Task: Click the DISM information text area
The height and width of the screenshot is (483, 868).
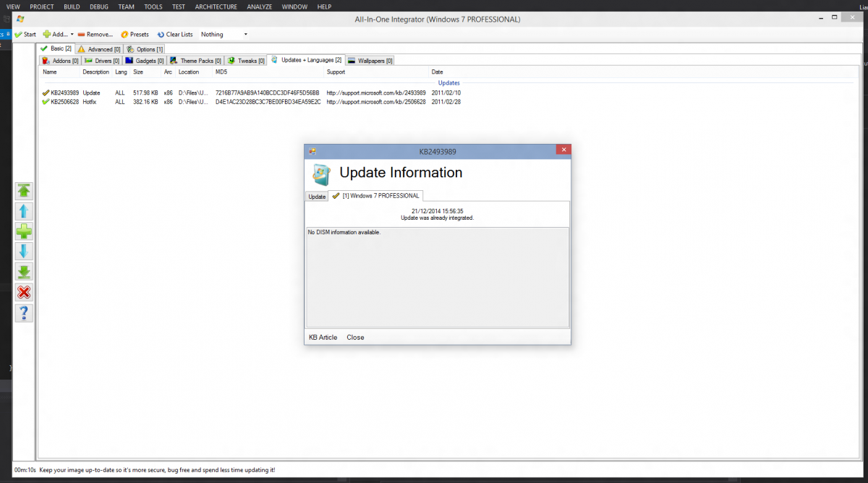Action: point(438,278)
